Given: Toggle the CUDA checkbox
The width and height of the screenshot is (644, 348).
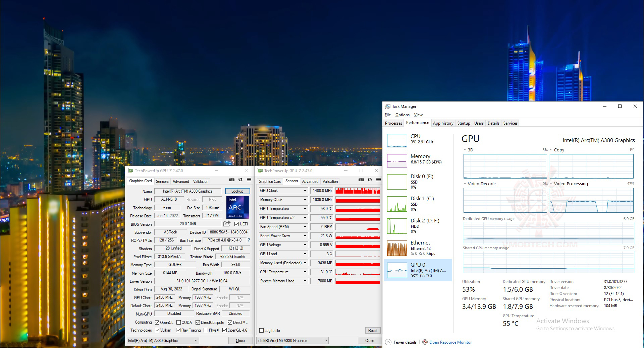Looking at the screenshot, I should [178, 322].
